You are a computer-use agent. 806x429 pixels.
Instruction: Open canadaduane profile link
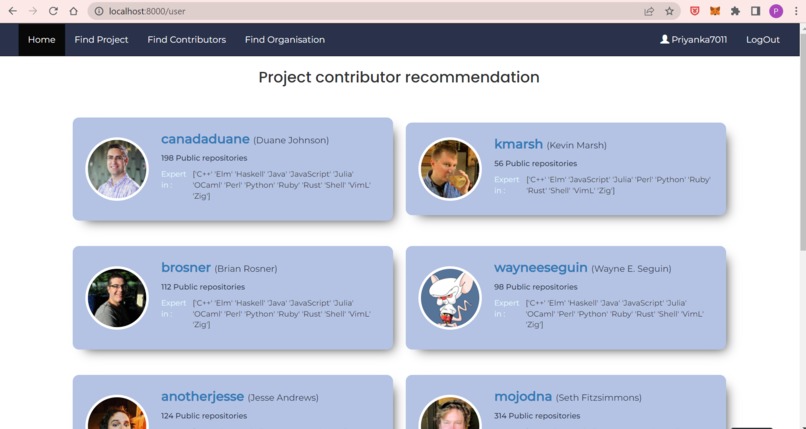pos(205,139)
